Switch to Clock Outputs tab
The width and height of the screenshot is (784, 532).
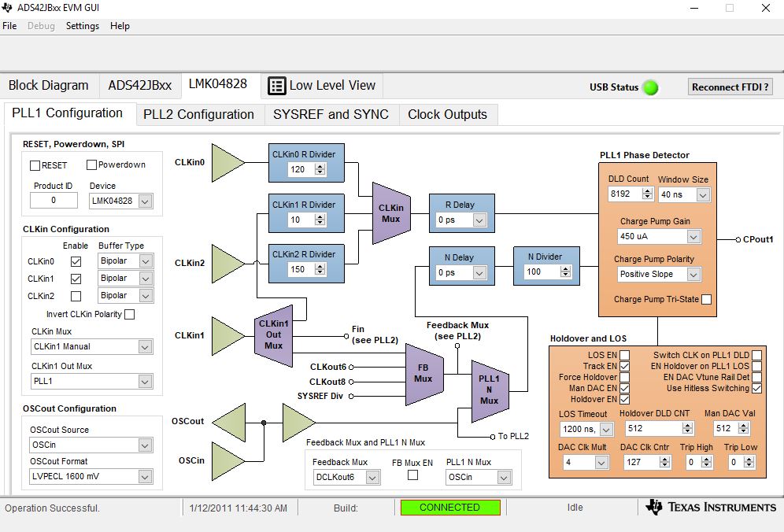pyautogui.click(x=448, y=114)
